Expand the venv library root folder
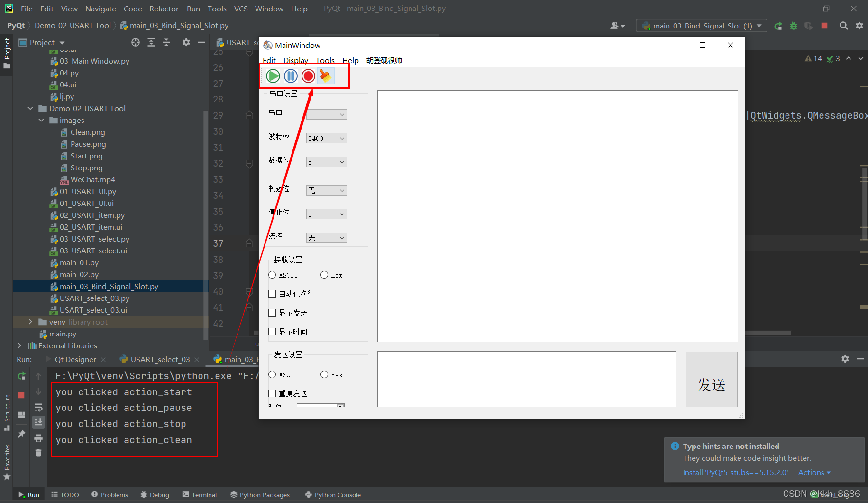The width and height of the screenshot is (868, 503). (30, 322)
